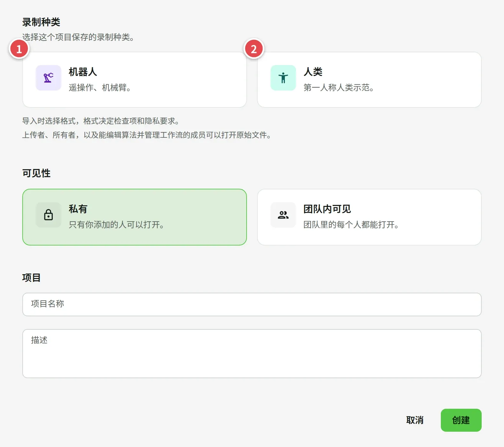This screenshot has width=504, height=447.
Task: Choose 团队内可见 visibility option
Action: click(369, 217)
